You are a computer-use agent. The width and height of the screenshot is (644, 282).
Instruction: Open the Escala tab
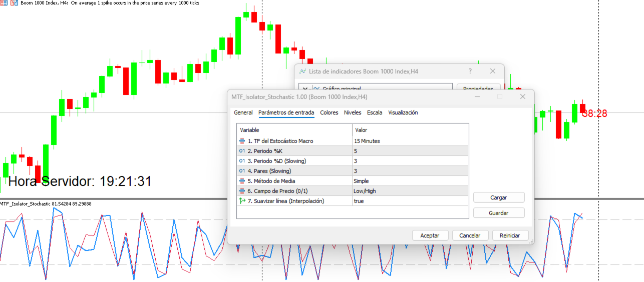coord(375,112)
